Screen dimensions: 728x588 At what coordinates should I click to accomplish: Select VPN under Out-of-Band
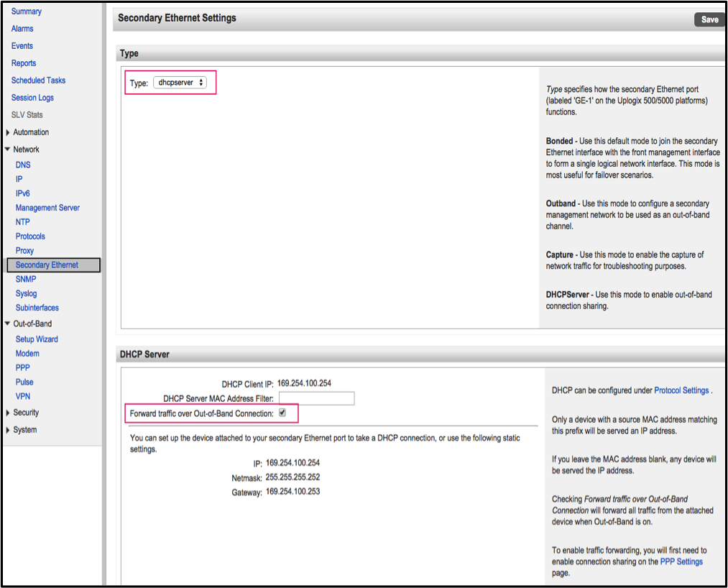click(x=23, y=396)
